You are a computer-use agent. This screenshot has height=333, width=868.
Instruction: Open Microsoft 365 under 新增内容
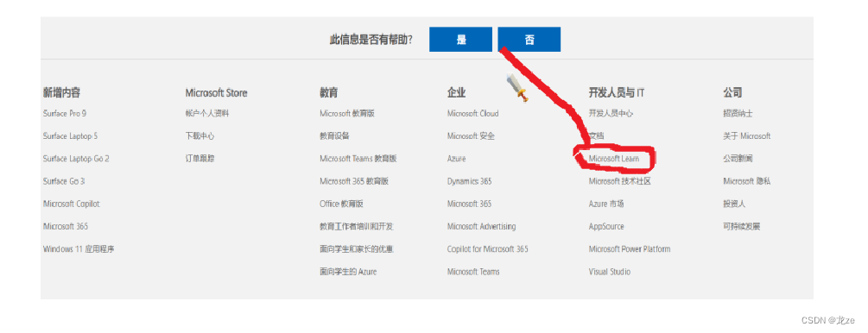[x=66, y=227]
